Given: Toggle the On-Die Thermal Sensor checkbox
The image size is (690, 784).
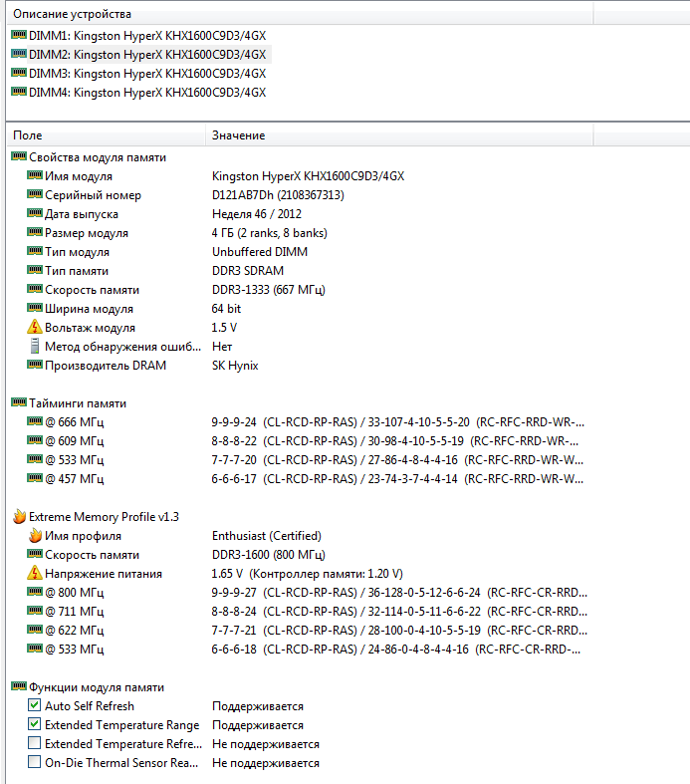Looking at the screenshot, I should coord(34,762).
